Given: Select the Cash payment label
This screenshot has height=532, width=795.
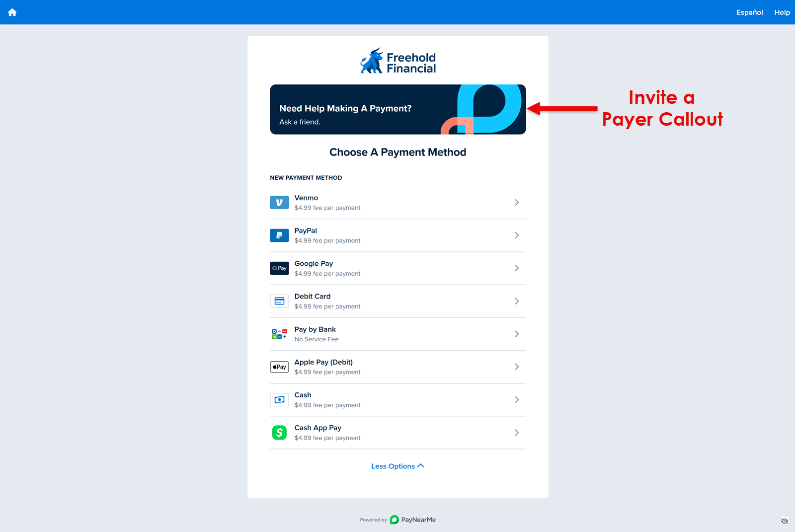Looking at the screenshot, I should (303, 395).
